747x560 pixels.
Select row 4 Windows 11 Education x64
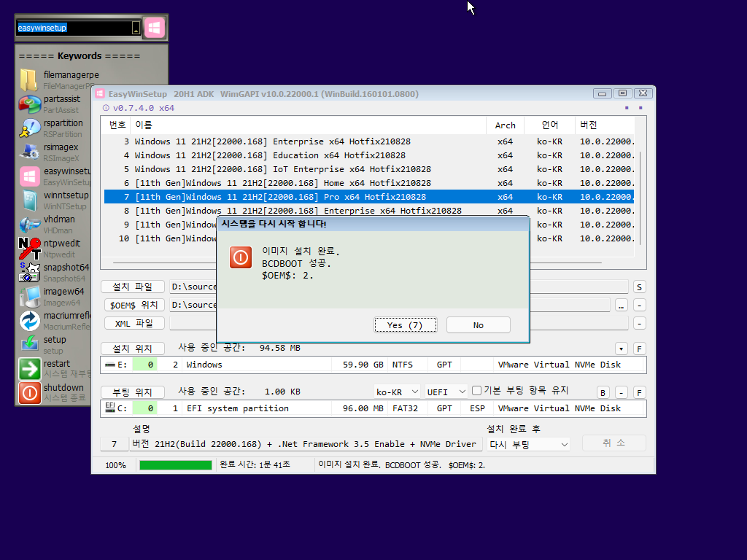[369, 155]
